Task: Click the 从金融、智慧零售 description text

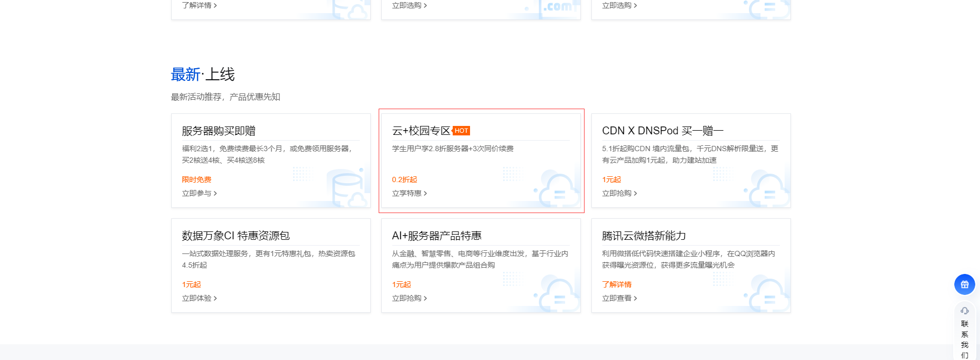Action: click(x=480, y=259)
